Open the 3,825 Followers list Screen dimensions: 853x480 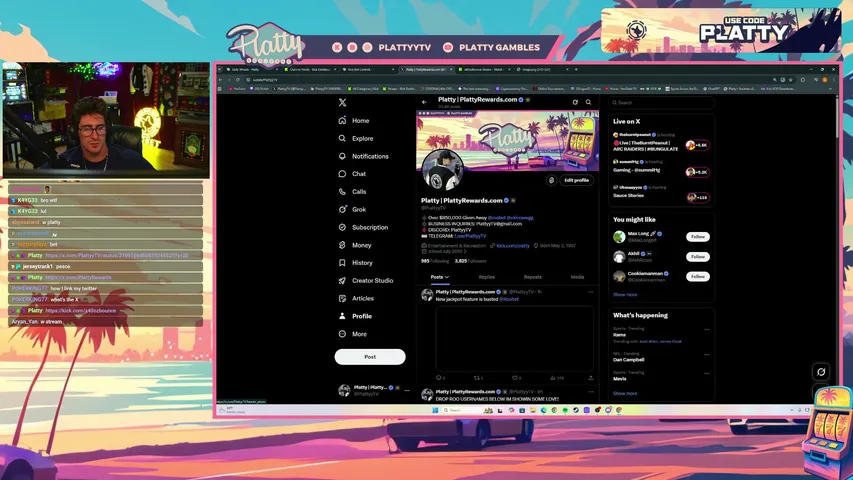pyautogui.click(x=471, y=261)
